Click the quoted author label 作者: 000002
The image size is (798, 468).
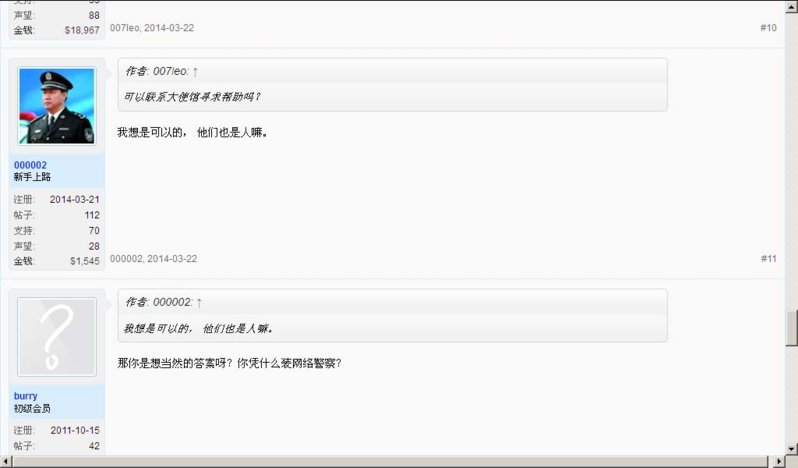point(158,302)
